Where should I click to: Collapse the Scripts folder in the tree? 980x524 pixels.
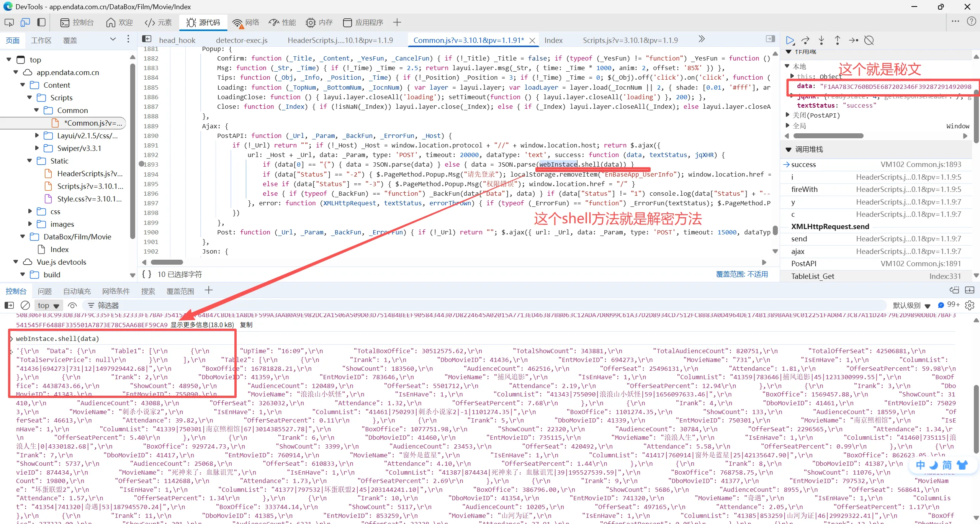29,98
